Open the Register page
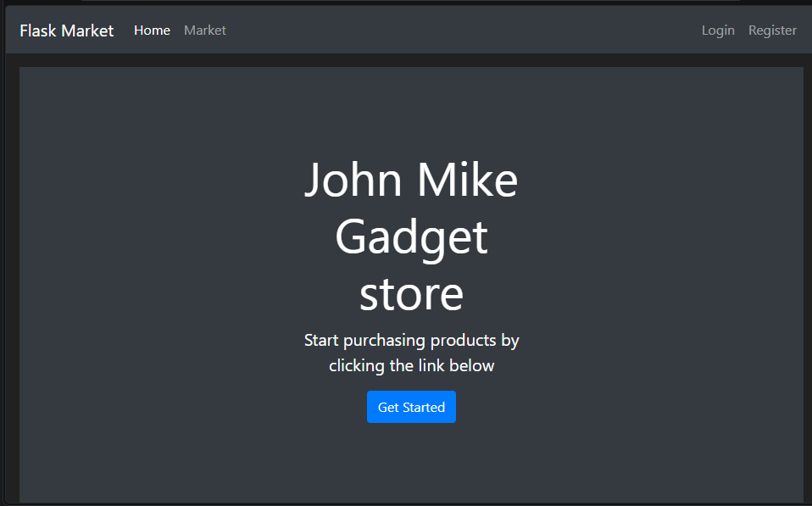This screenshot has width=812, height=506. coord(772,31)
